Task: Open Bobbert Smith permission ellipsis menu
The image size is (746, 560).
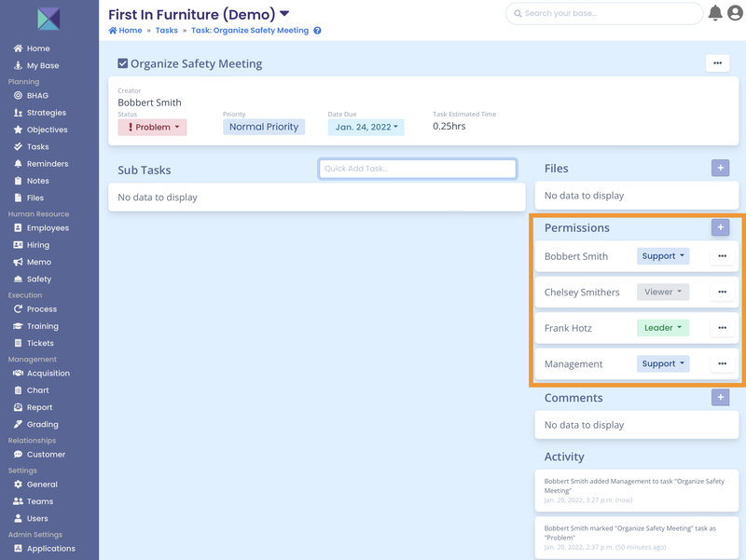Action: (722, 256)
